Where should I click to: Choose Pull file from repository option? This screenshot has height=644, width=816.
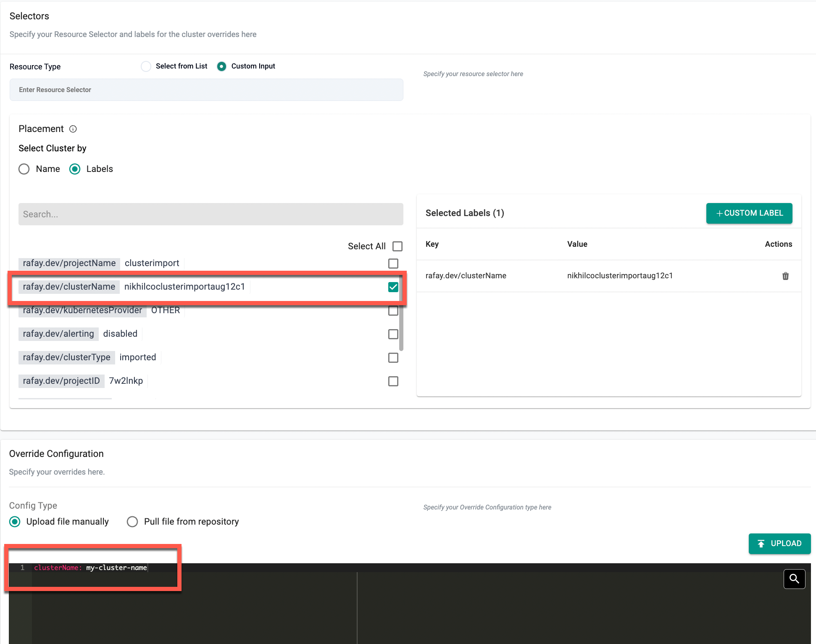pos(133,522)
